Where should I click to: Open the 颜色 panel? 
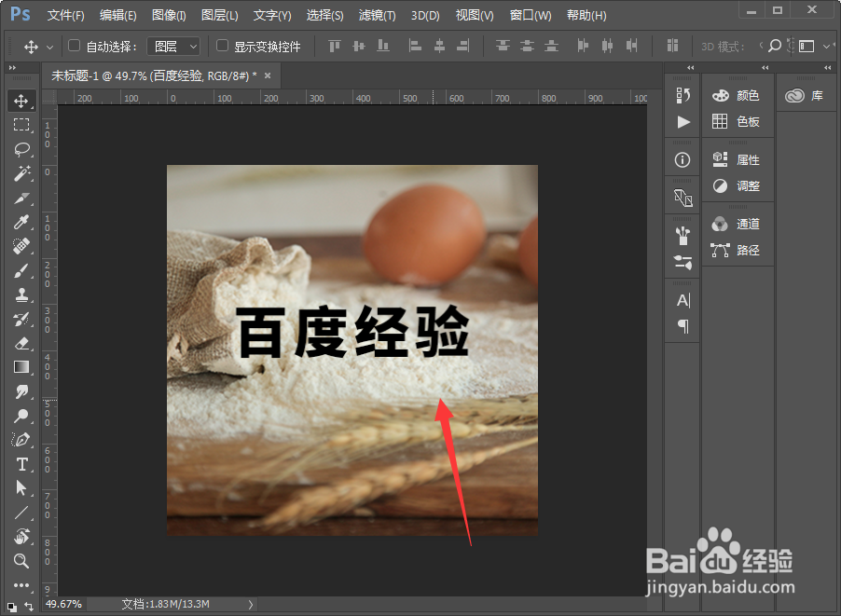pos(737,95)
